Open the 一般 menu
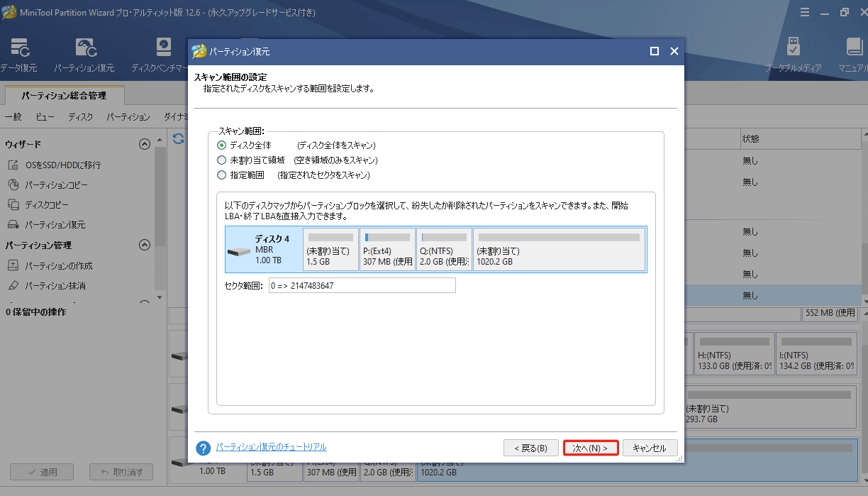868x496 pixels. (13, 117)
